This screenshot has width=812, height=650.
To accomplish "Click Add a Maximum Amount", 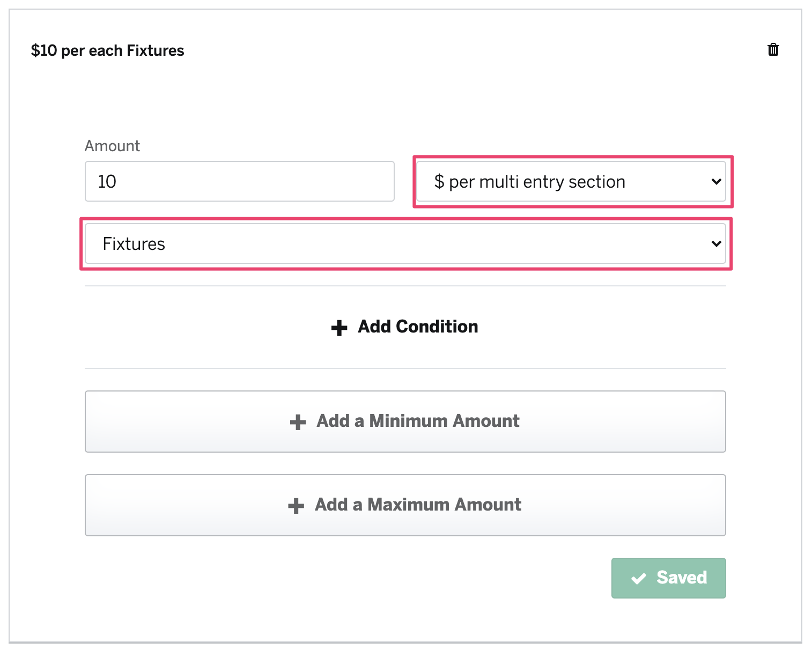I will tap(405, 505).
